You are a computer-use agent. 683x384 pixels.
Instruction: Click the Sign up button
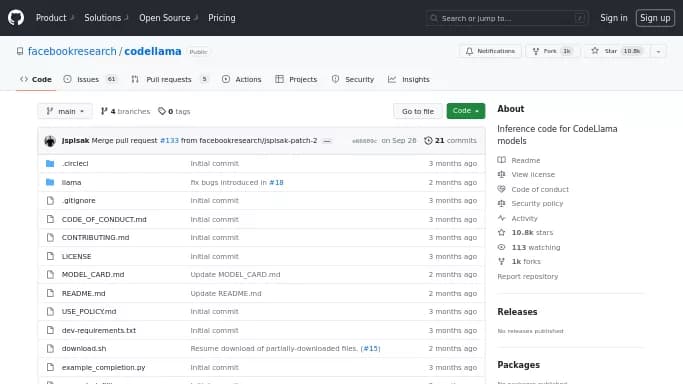point(655,18)
